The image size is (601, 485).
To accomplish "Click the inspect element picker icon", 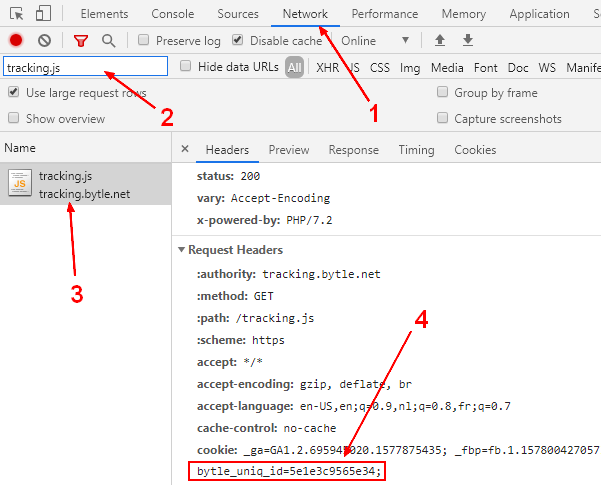I will 16,14.
